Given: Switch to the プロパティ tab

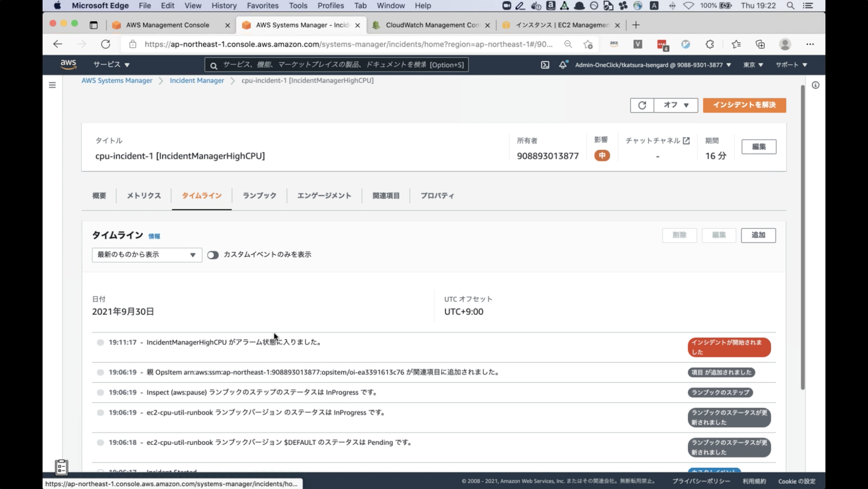Looking at the screenshot, I should 437,196.
